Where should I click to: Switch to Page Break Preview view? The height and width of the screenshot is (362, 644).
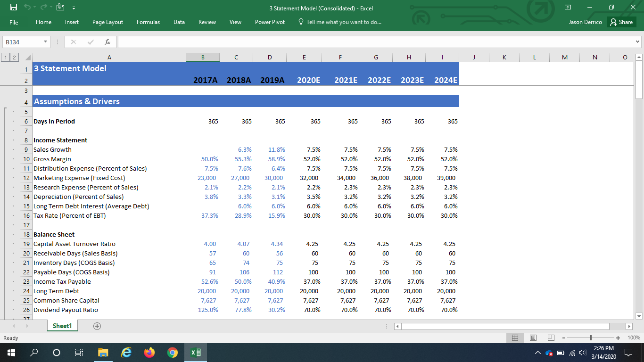click(551, 338)
